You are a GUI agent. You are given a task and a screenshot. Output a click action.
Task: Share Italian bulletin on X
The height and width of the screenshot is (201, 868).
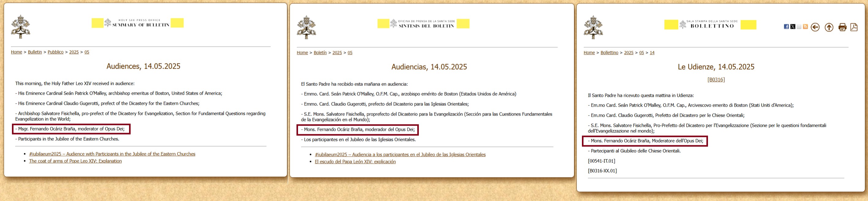pyautogui.click(x=793, y=27)
